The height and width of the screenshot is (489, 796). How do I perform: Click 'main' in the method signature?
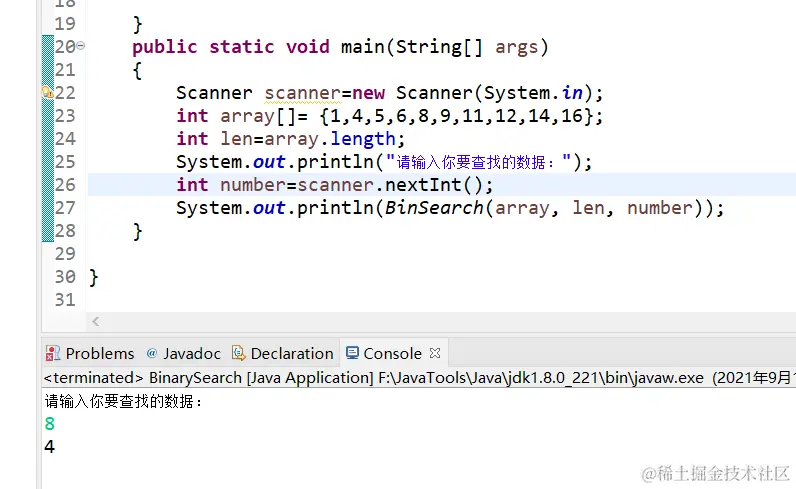pyautogui.click(x=362, y=47)
